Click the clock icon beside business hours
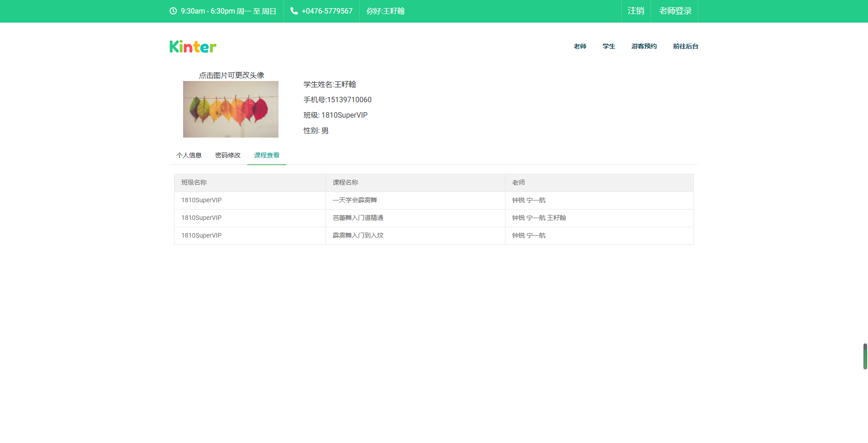Image resolution: width=868 pixels, height=443 pixels. (173, 11)
